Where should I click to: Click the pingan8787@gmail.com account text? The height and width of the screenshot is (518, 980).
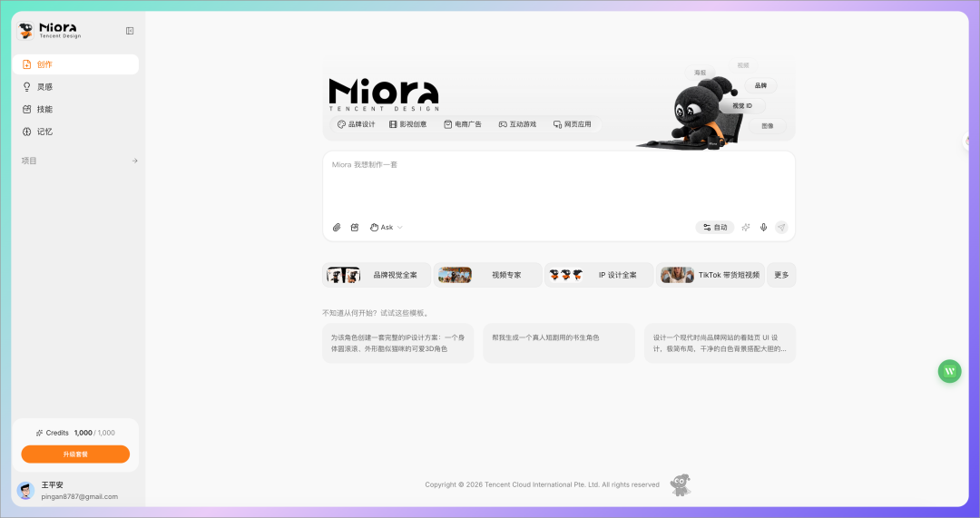79,497
